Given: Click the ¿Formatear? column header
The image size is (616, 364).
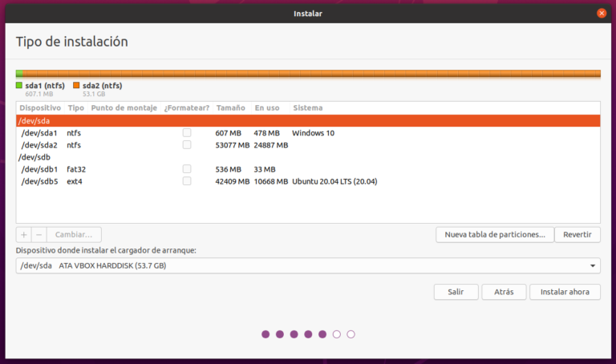Looking at the screenshot, I should tap(187, 108).
